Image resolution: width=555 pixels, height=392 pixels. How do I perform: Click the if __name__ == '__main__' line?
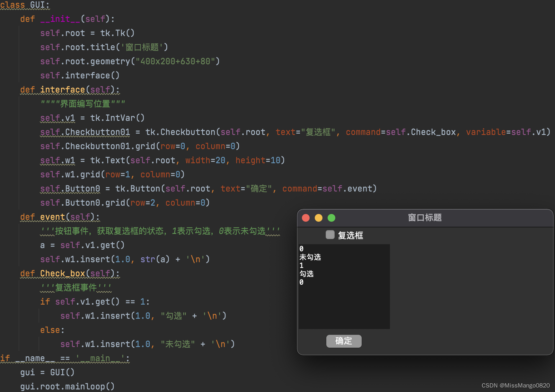pyautogui.click(x=65, y=358)
